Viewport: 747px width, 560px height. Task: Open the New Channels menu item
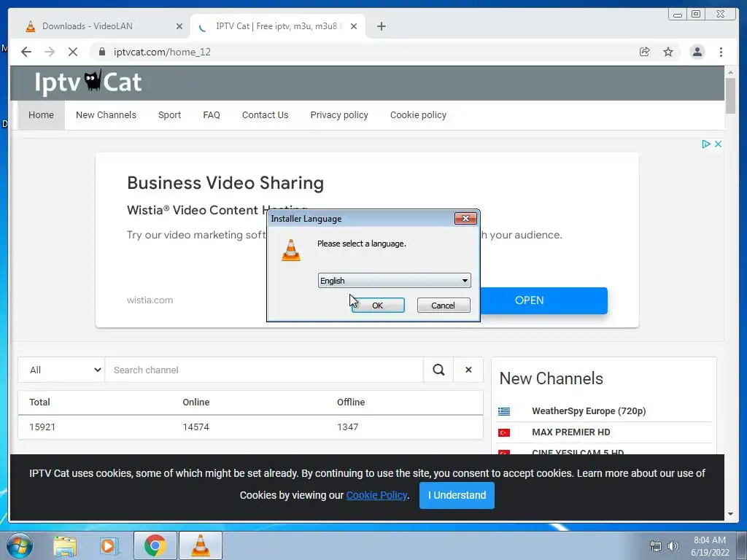pyautogui.click(x=106, y=114)
